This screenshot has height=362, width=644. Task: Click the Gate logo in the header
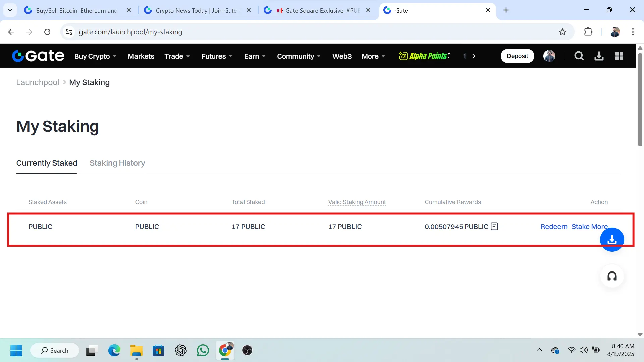(38, 56)
